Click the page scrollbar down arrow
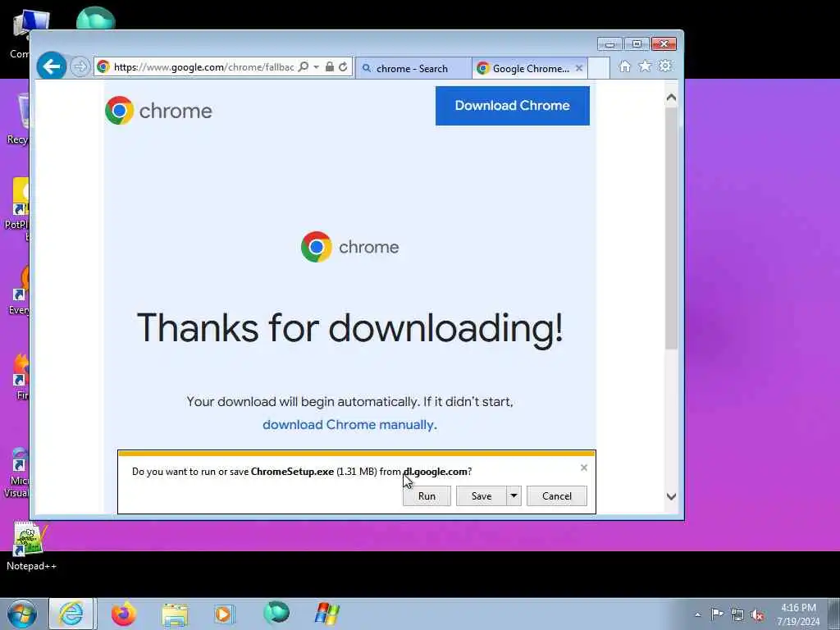 tap(671, 496)
